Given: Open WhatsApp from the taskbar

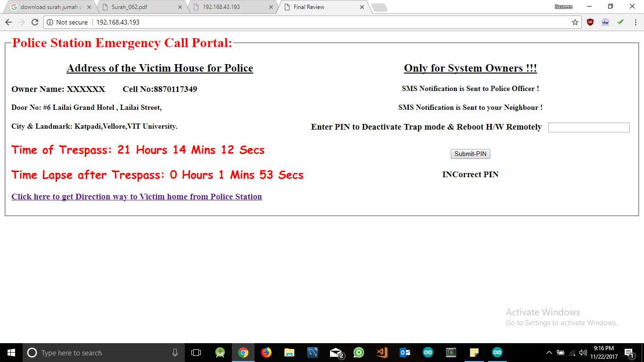Looking at the screenshot, I should coord(358,352).
